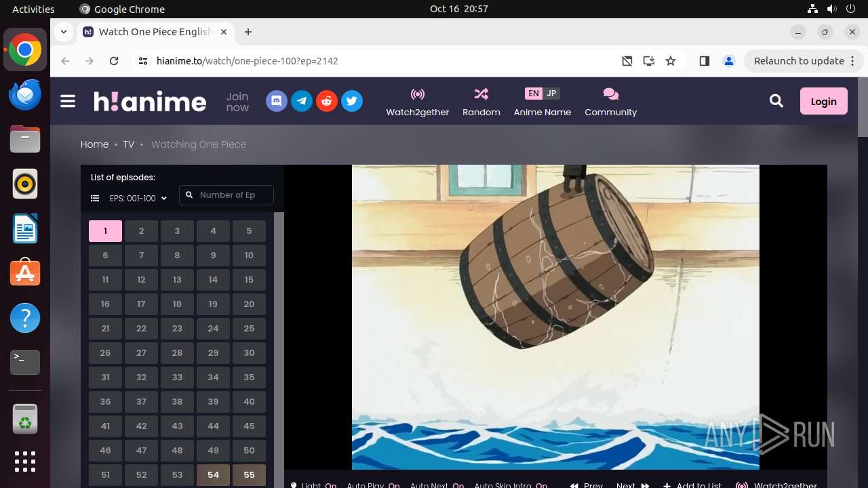View site information icon in address bar
Viewport: 868px width, 488px height.
click(142, 61)
